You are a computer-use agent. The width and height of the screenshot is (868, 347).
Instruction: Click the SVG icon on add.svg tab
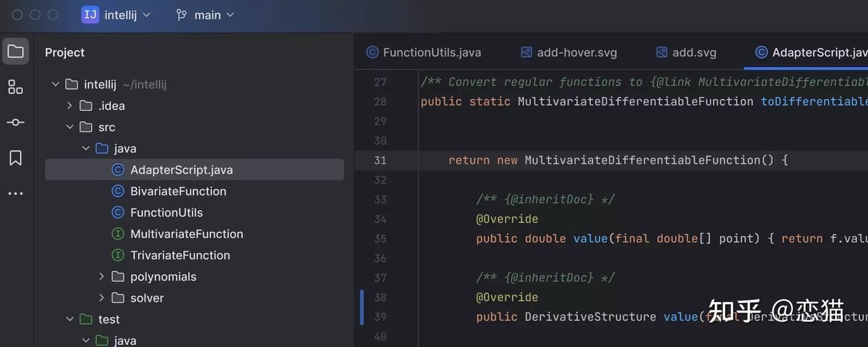661,52
